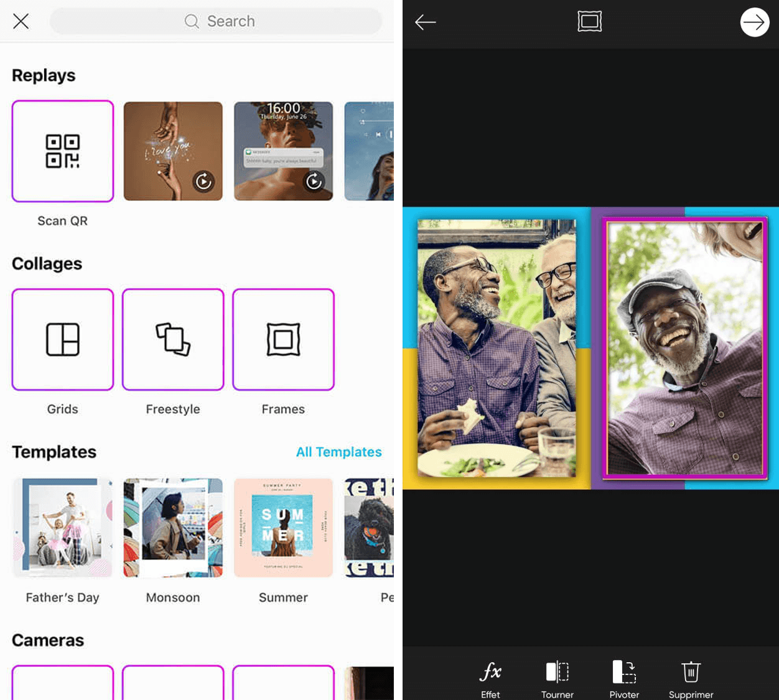
Task: Select the Father's Day template
Action: click(x=62, y=527)
